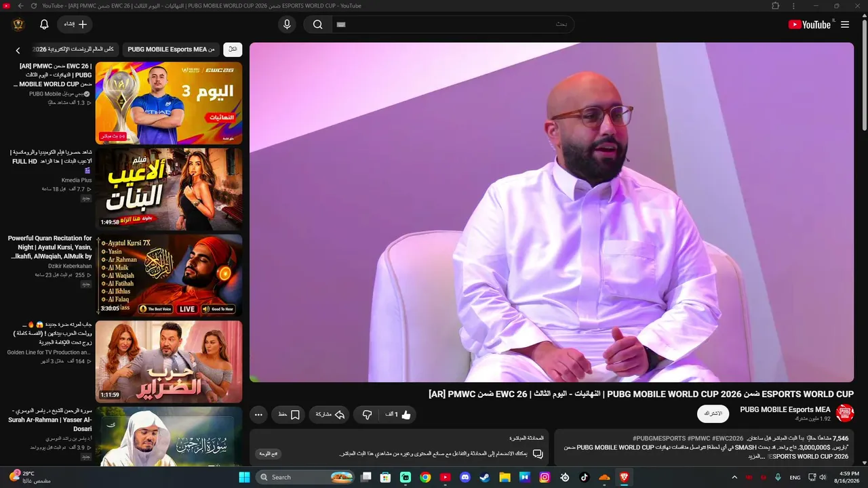Open Instagram from the taskbar
This screenshot has width=868, height=488.
coord(545,477)
